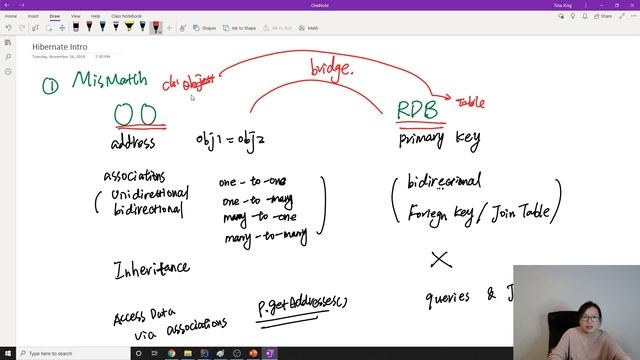
Task: Switch to PowerPoint on the taskbar
Action: click(253, 353)
